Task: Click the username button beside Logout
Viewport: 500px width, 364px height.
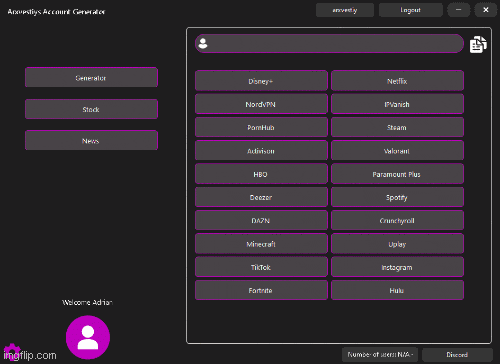Action: (345, 10)
